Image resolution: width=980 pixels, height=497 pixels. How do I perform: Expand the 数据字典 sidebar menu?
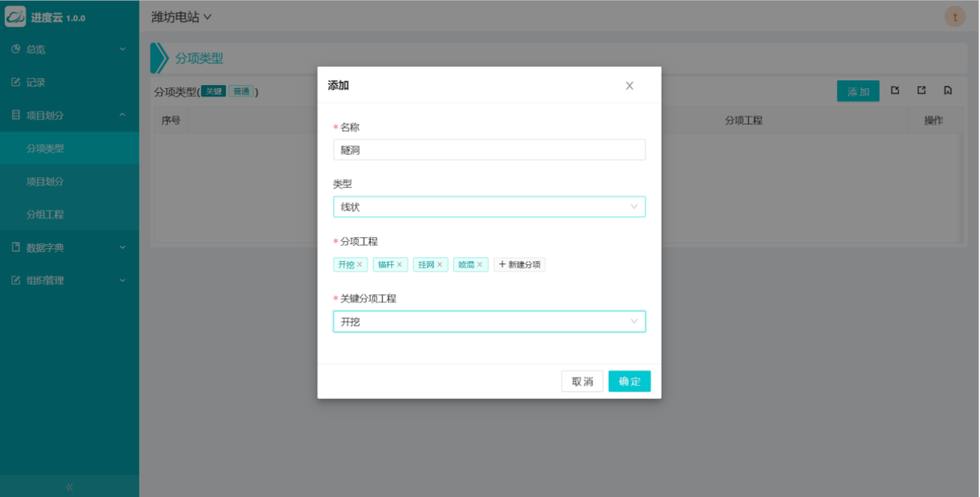coord(69,247)
